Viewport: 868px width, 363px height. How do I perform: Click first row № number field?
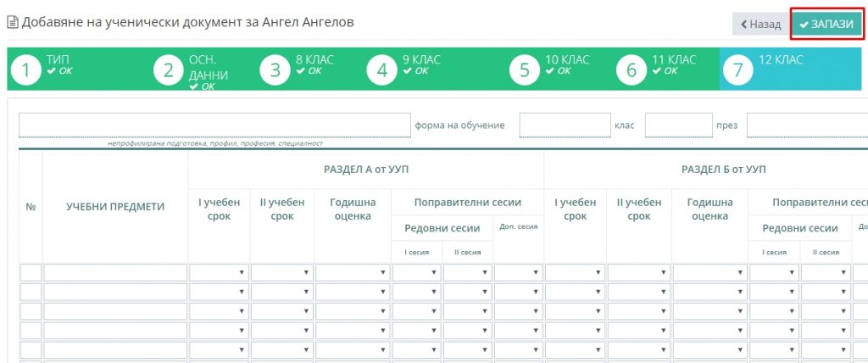coord(31,272)
